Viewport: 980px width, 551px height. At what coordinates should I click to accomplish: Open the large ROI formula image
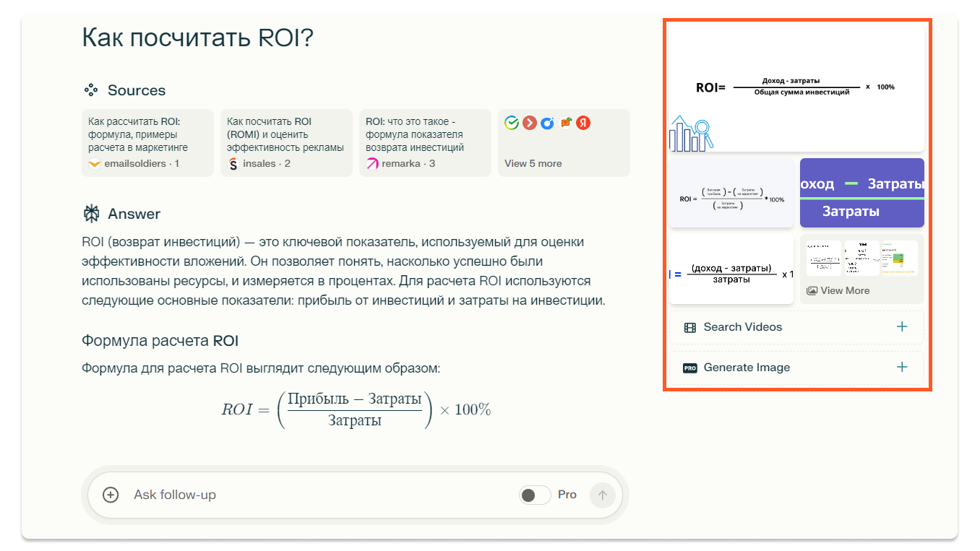796,88
